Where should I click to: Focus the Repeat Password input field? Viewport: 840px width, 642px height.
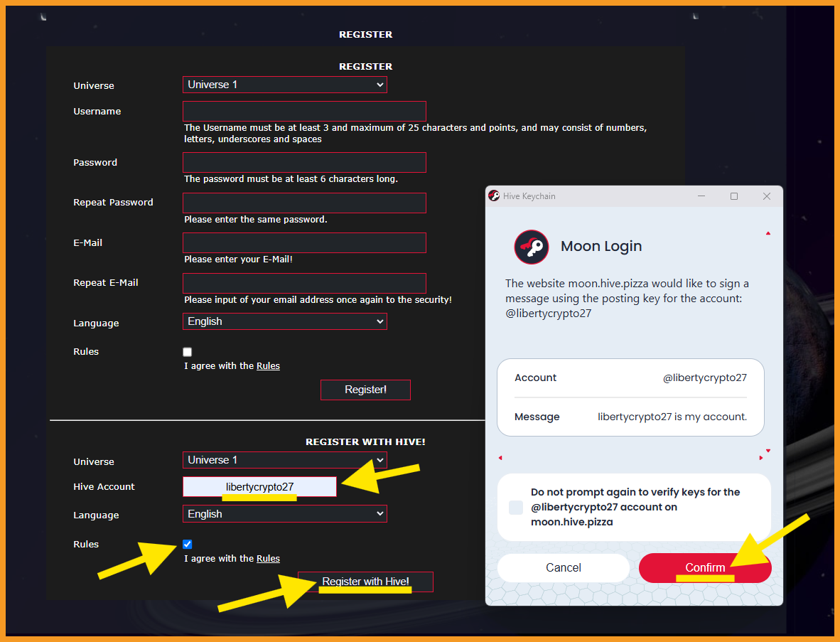point(304,203)
